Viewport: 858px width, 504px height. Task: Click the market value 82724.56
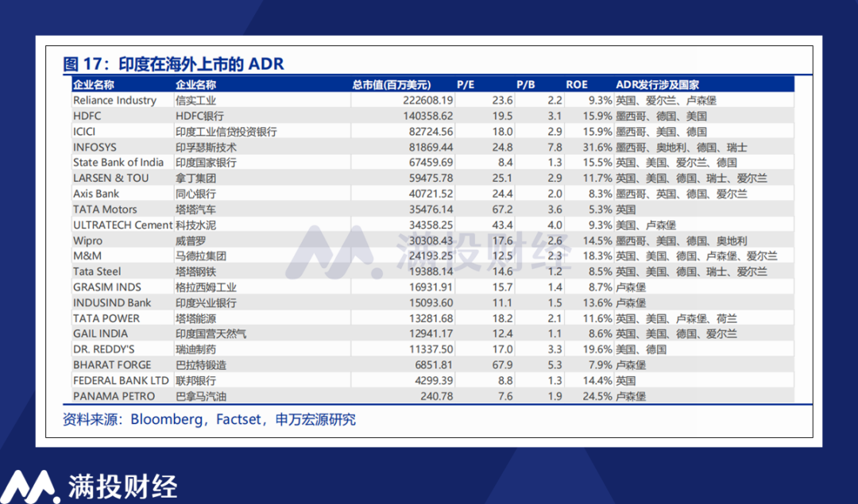pos(431,132)
